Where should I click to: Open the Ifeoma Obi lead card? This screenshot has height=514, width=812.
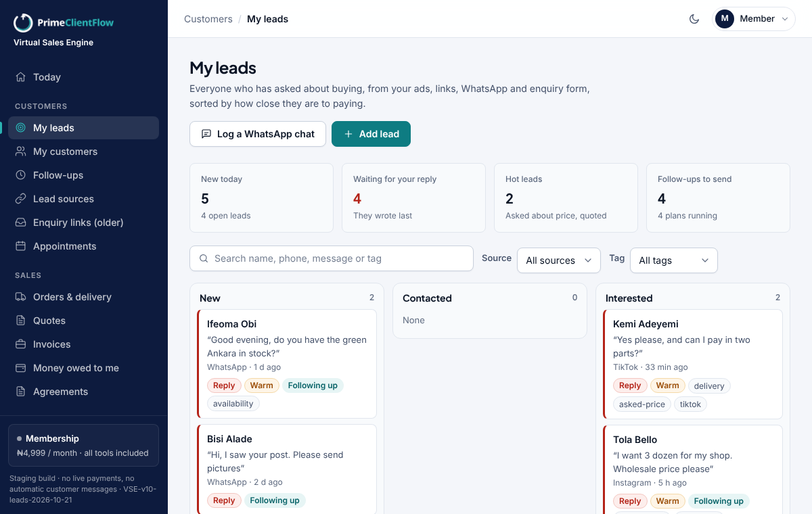(287, 364)
